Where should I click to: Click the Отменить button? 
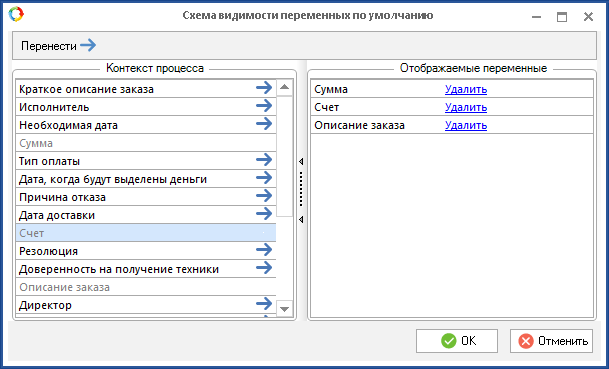coord(552,341)
